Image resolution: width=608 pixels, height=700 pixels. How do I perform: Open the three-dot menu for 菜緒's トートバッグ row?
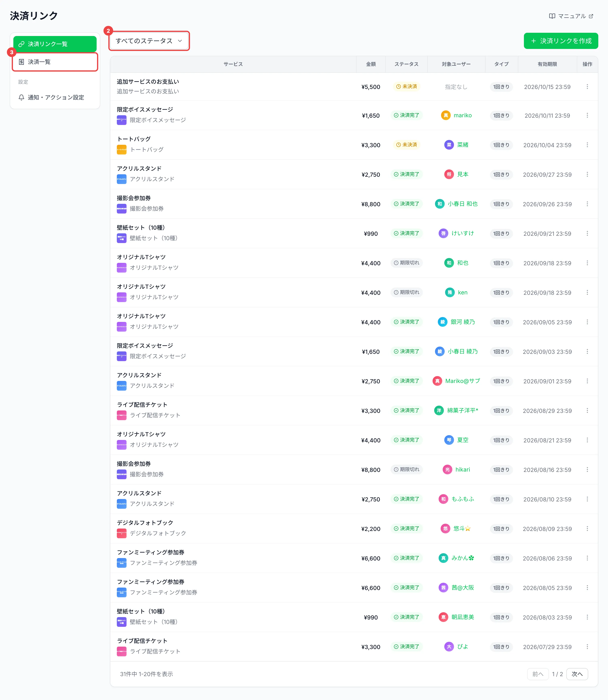tap(587, 145)
